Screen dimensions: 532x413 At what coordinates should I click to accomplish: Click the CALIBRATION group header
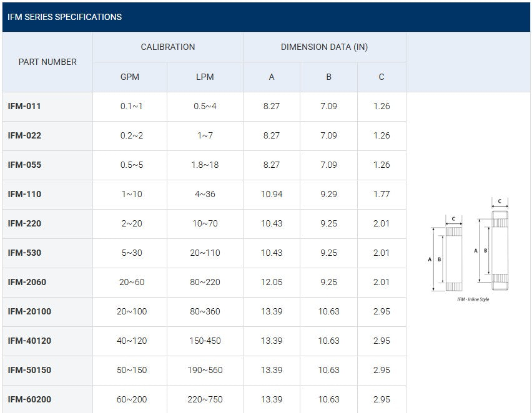tap(168, 47)
